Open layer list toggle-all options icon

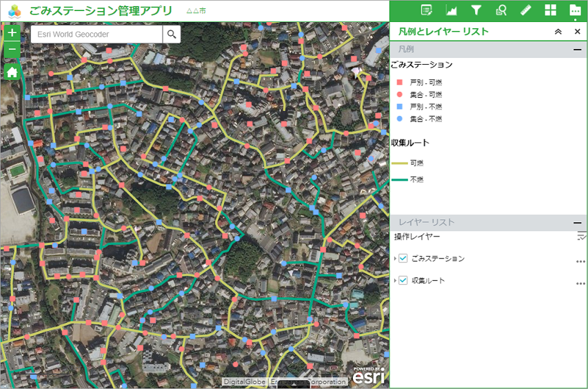(581, 237)
